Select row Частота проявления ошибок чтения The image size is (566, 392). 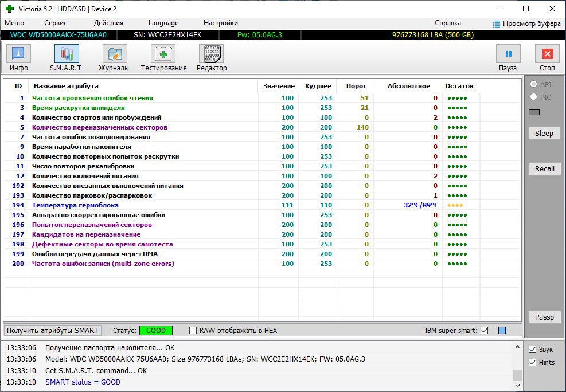click(263, 98)
